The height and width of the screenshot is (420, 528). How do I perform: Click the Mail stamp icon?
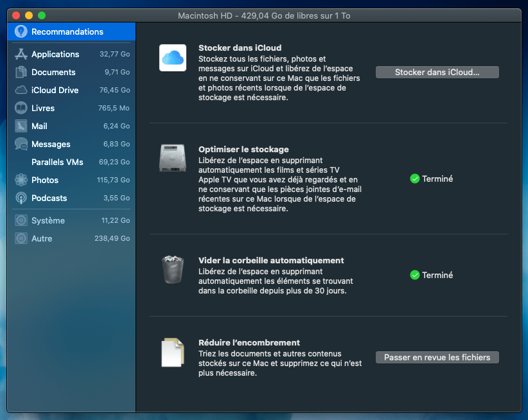[x=21, y=127]
